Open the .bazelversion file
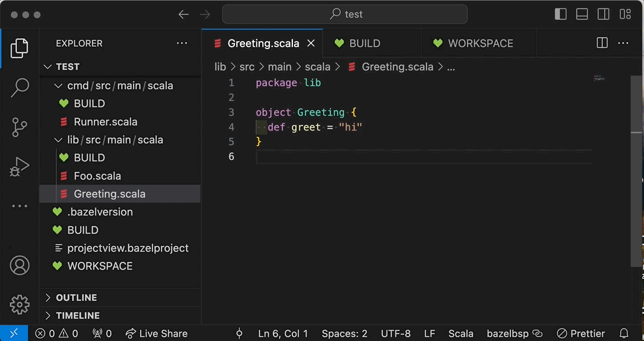The image size is (644, 341). 120,212
